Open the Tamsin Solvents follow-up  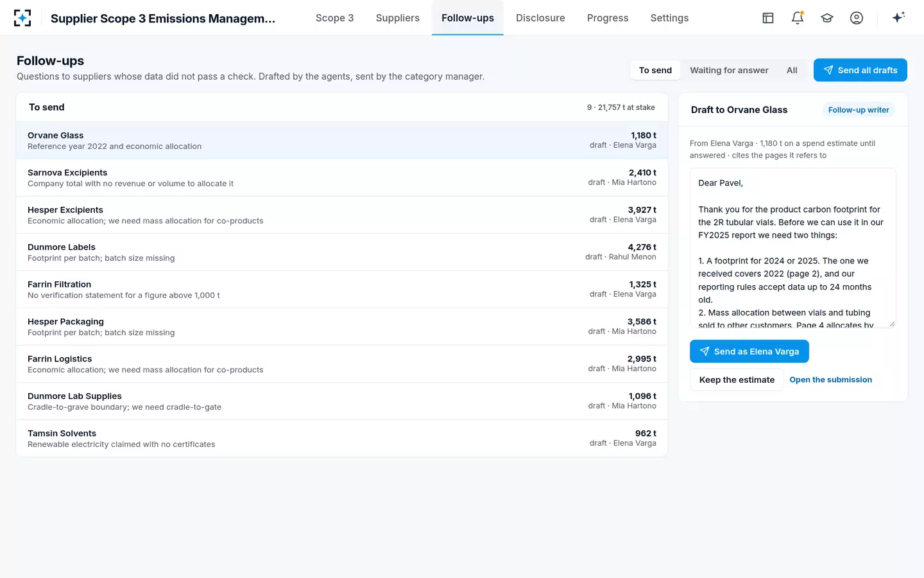coord(342,439)
